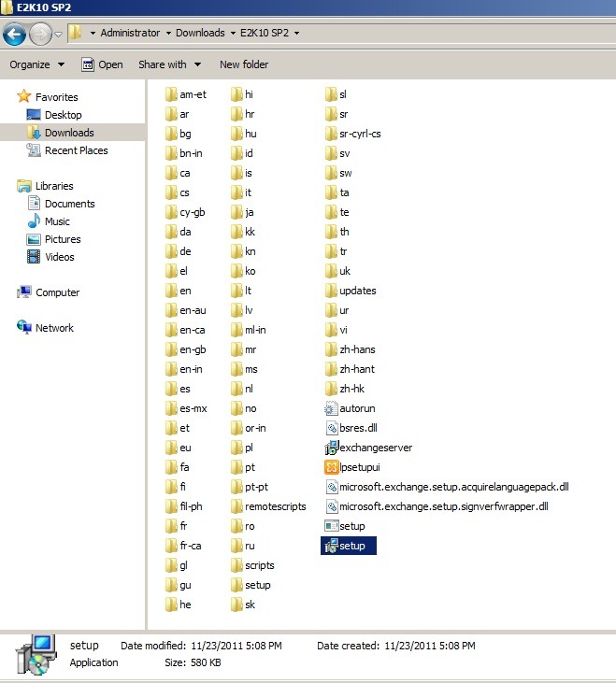Open the Organize dropdown menu
Screen dimensions: 616x683
(x=37, y=64)
